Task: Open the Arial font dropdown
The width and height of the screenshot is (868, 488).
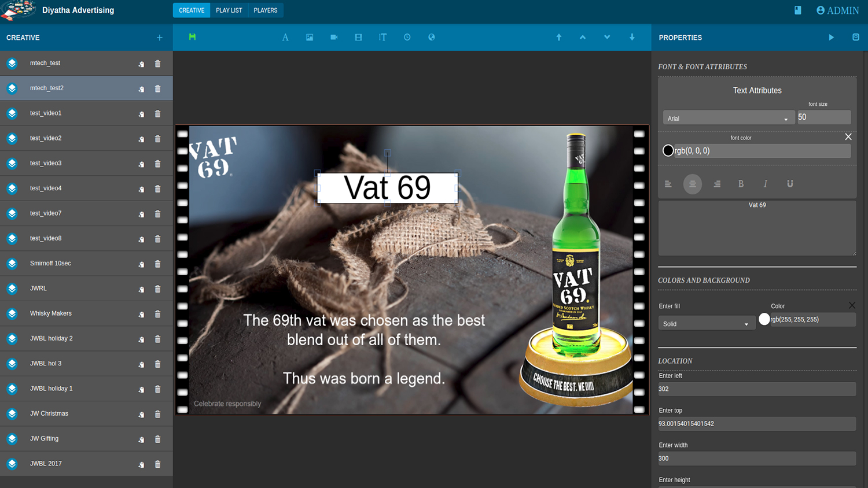Action: pos(728,118)
